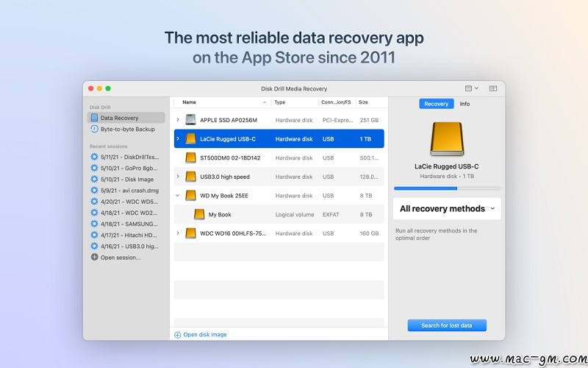Click Open session... link
Screen dimensions: 588x368
[x=121, y=258]
